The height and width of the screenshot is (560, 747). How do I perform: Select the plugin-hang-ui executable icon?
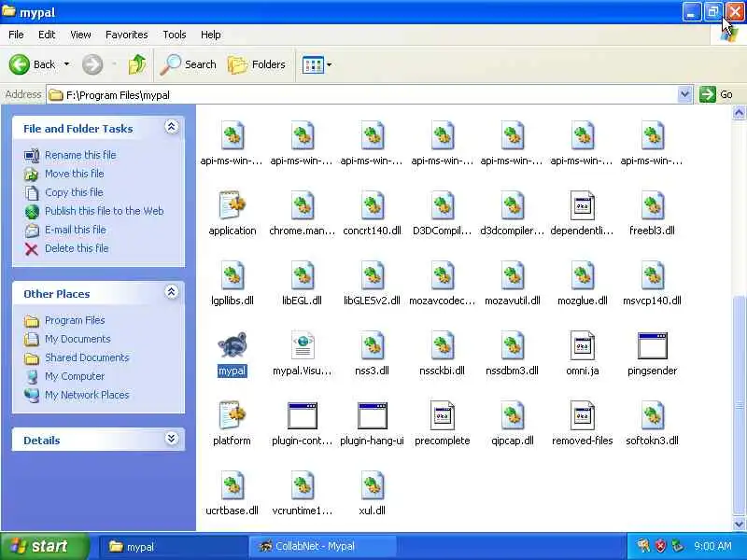372,415
